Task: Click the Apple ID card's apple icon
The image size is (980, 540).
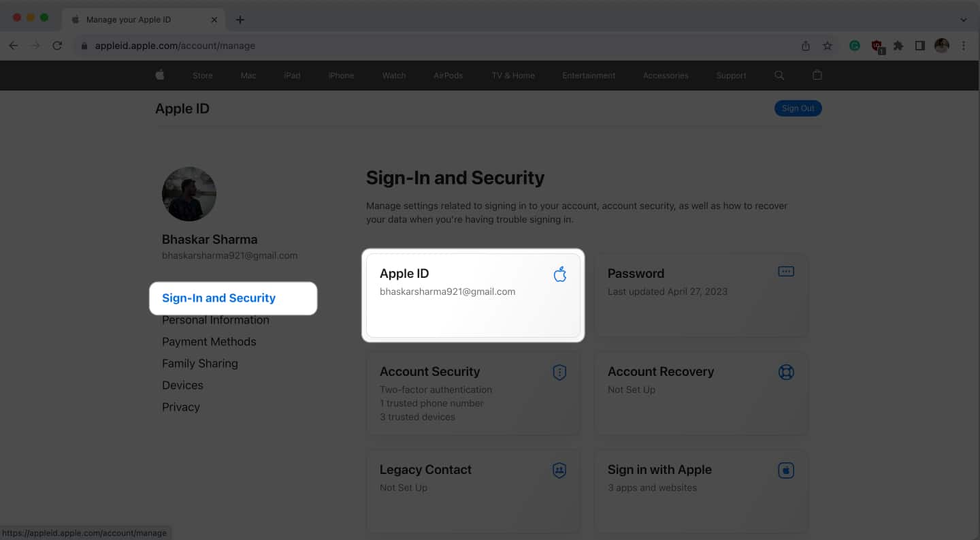Action: pyautogui.click(x=560, y=274)
